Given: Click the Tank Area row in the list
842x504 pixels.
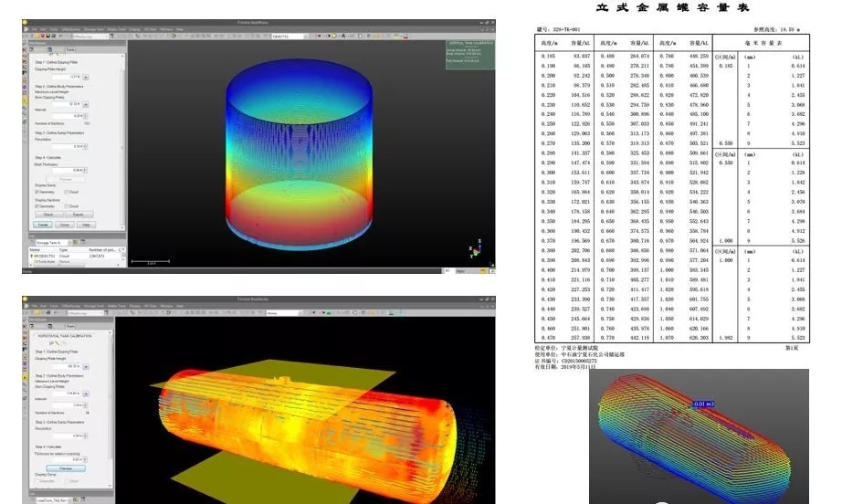Looking at the screenshot, I should click(77, 261).
